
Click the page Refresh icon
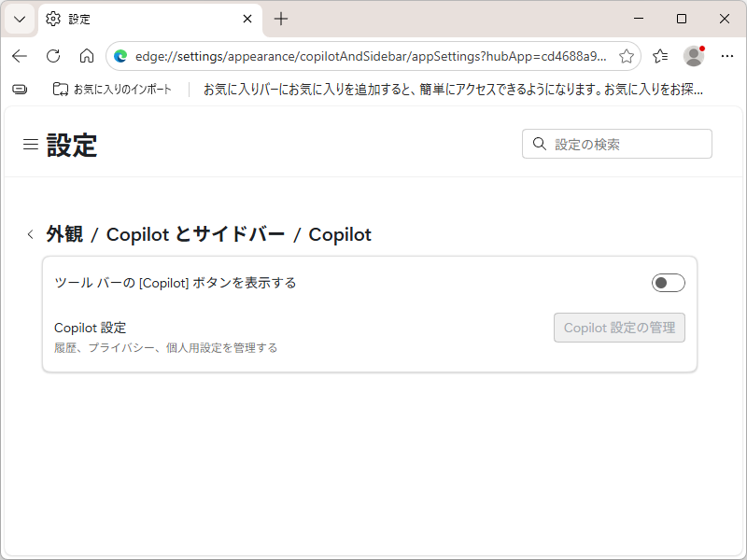52,56
